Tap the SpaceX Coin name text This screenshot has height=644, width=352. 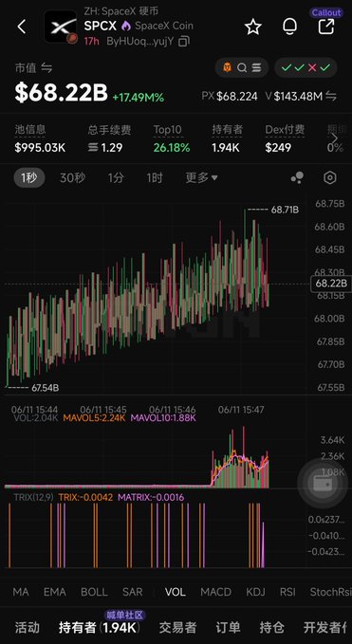point(164,27)
